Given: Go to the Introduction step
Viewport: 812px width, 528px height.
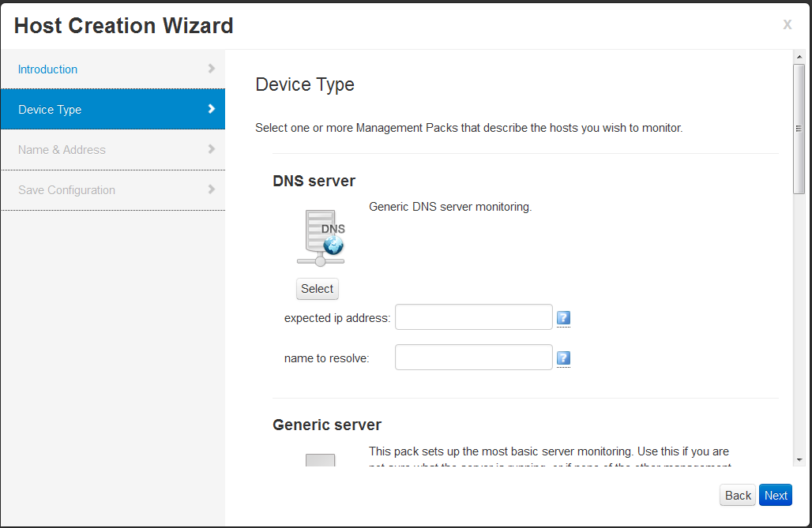Looking at the screenshot, I should pyautogui.click(x=48, y=69).
